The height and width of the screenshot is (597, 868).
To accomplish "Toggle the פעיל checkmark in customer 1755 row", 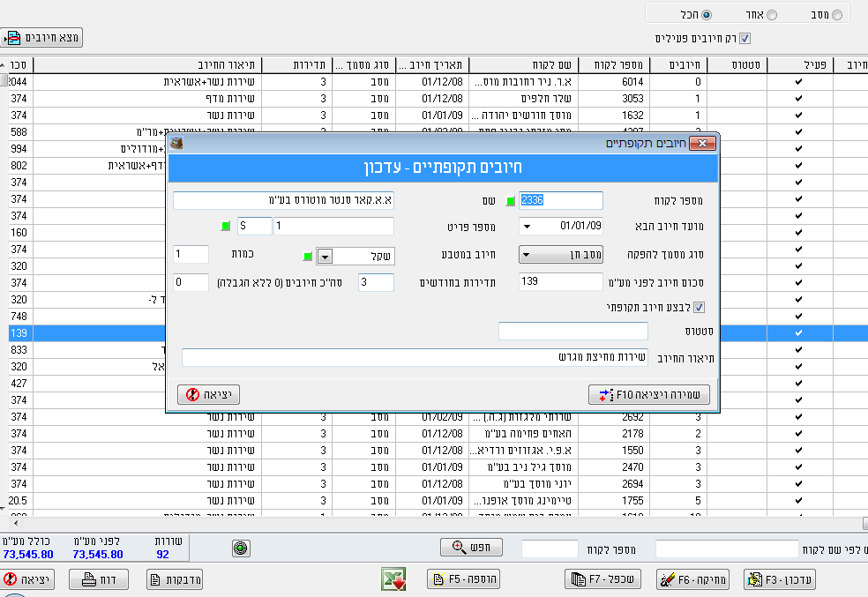I will coord(798,501).
